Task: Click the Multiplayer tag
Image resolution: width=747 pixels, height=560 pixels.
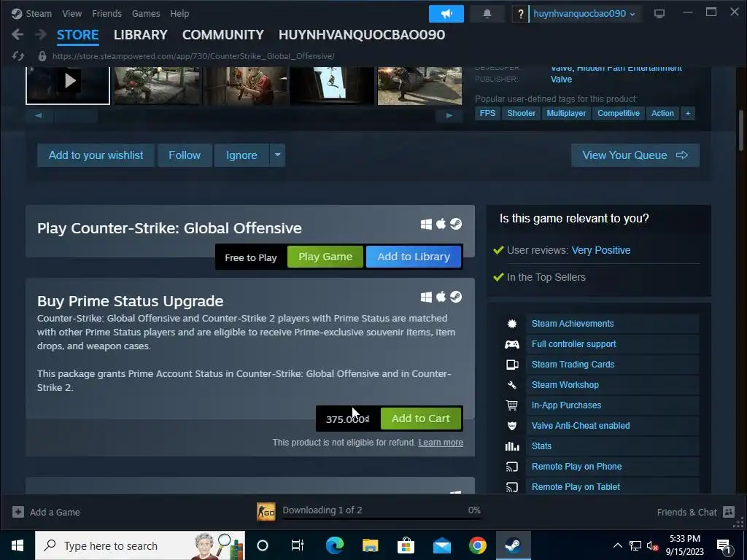Action: (x=566, y=113)
